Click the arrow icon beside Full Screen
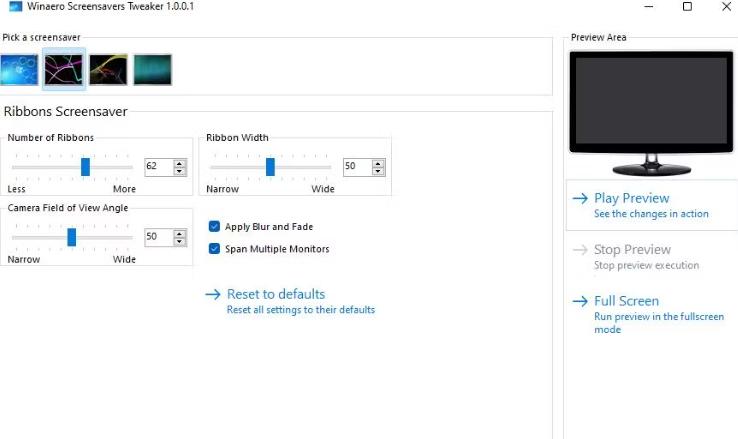Viewport: 738px width, 439px height. (580, 301)
